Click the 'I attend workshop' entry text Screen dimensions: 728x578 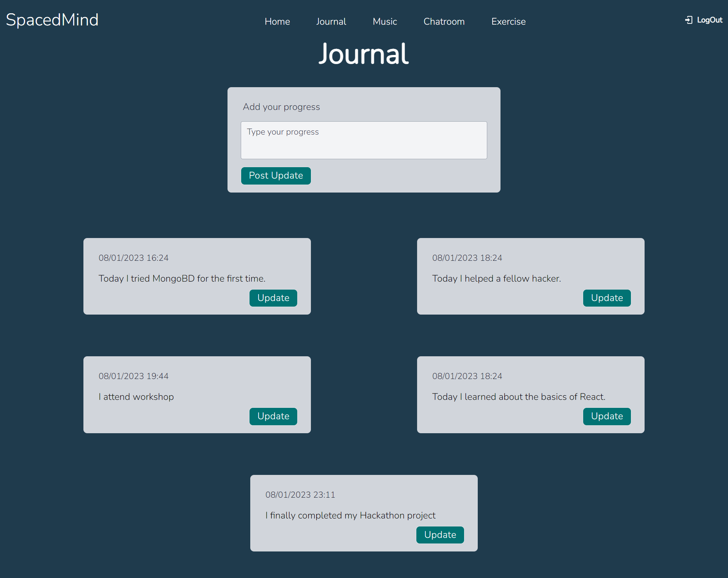click(136, 397)
